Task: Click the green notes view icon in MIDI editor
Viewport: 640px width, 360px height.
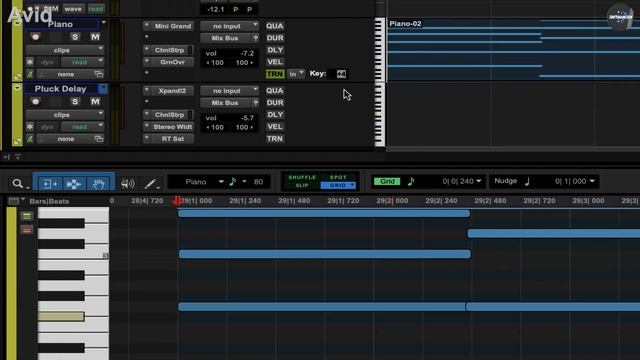Action: click(27, 216)
